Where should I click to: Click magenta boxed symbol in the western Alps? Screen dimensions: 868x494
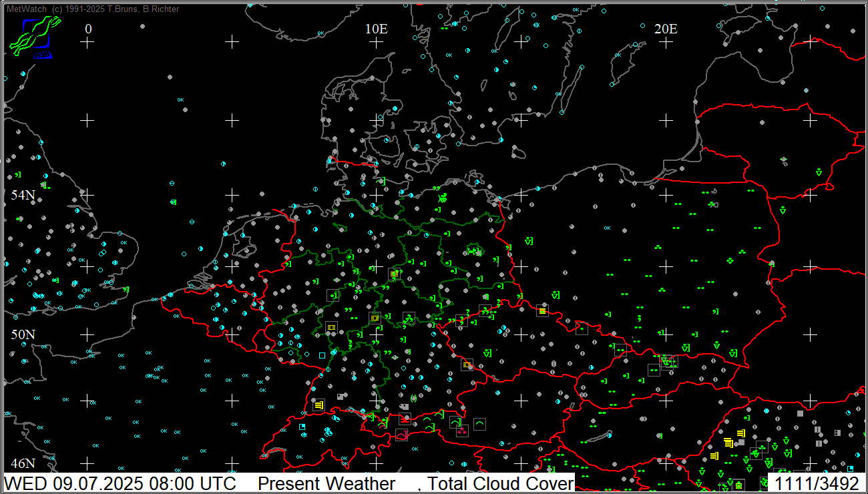tap(401, 435)
